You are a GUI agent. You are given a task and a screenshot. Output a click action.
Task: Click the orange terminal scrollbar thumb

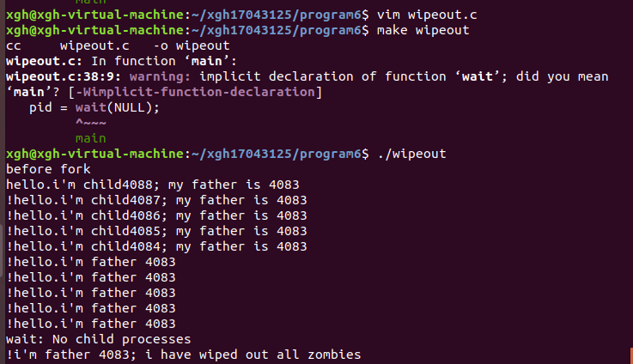[631, 356]
